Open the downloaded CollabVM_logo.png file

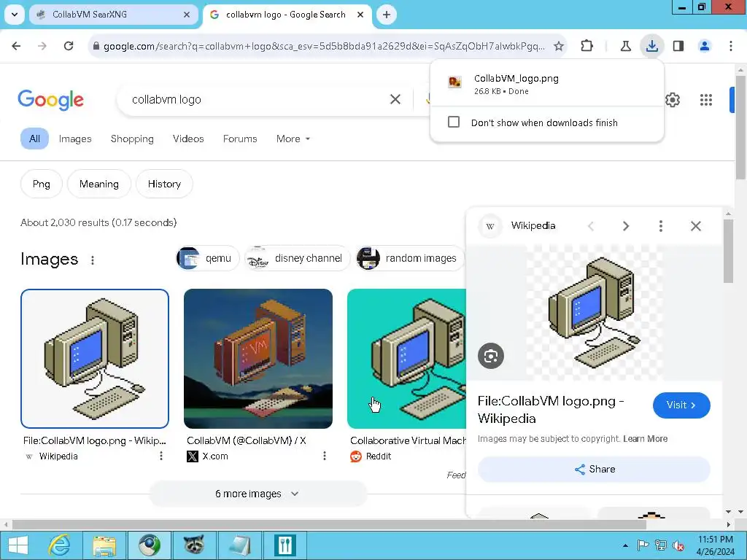[x=546, y=83]
